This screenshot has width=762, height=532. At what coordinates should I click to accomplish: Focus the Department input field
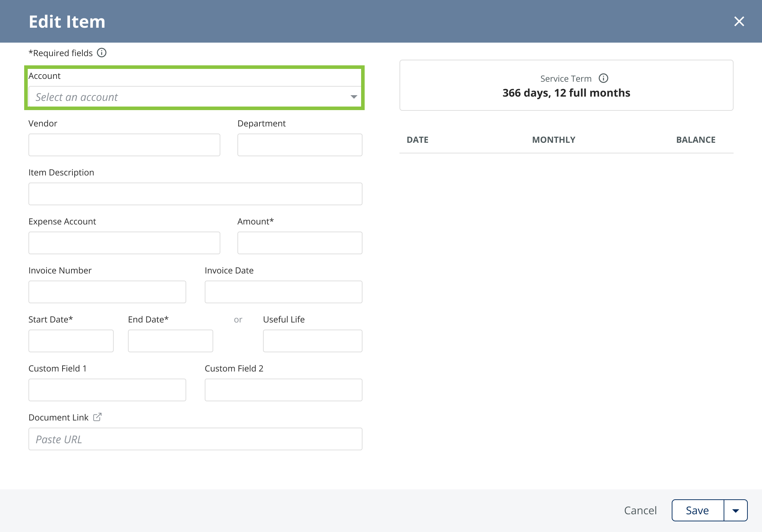[x=300, y=145]
